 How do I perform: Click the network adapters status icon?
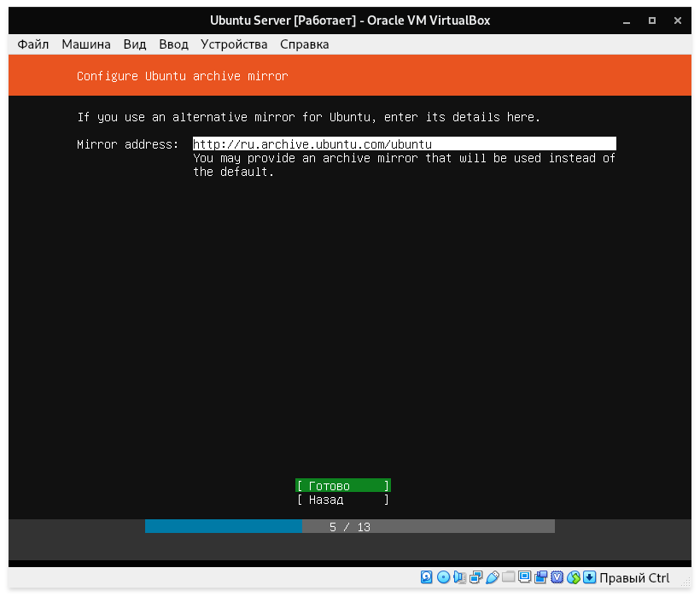(475, 577)
